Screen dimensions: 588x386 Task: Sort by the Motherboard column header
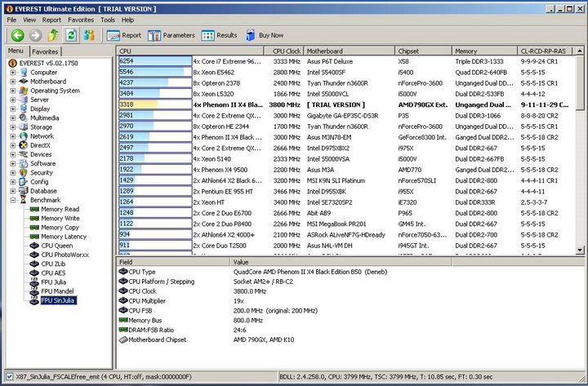pyautogui.click(x=349, y=51)
